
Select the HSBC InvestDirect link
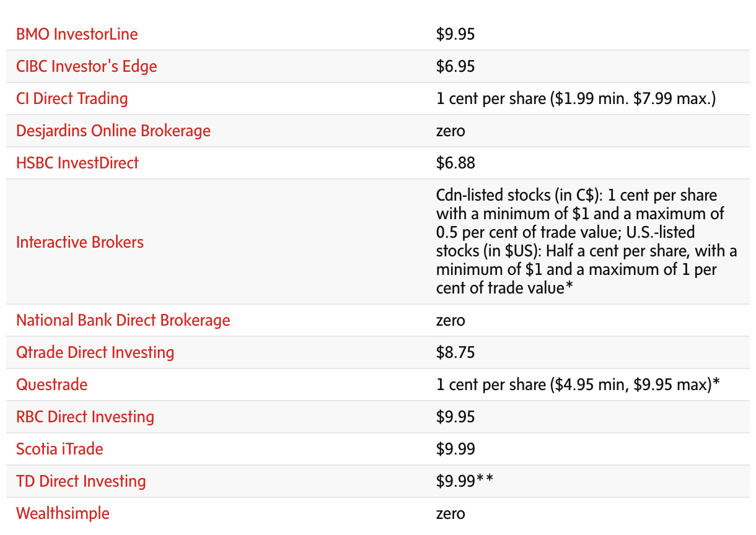click(77, 163)
